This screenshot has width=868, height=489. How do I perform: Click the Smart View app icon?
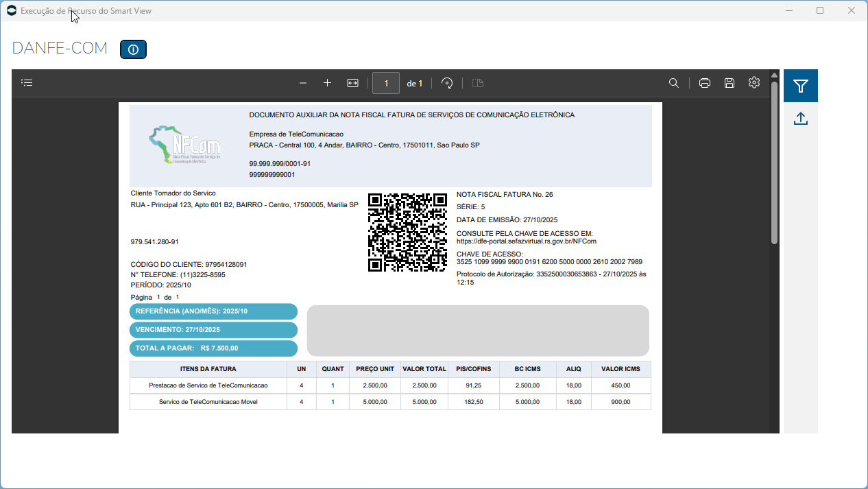11,10
